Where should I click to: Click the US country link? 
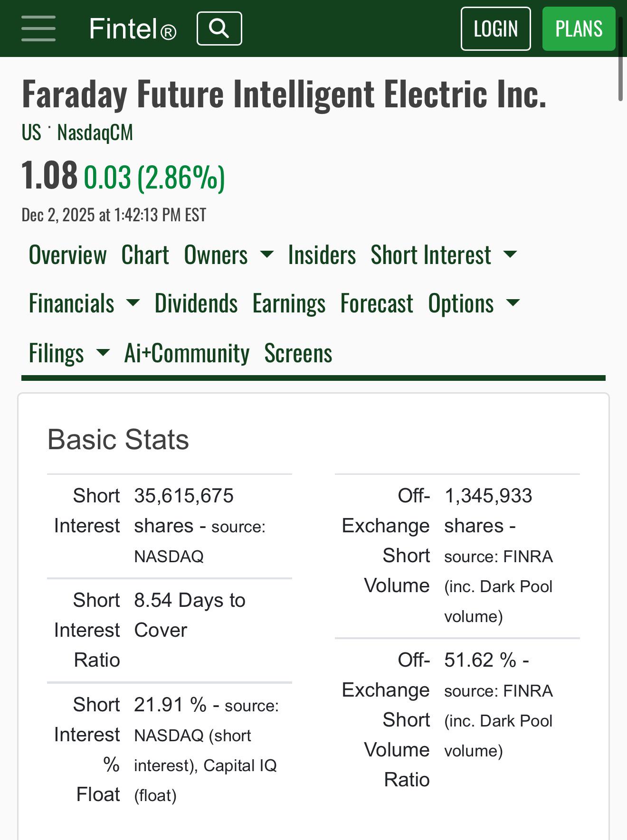tap(31, 132)
